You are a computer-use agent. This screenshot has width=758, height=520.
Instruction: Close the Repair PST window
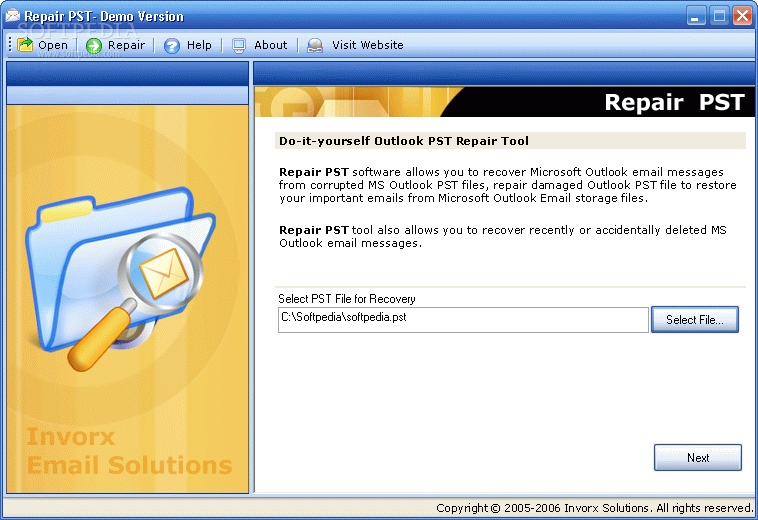click(742, 16)
